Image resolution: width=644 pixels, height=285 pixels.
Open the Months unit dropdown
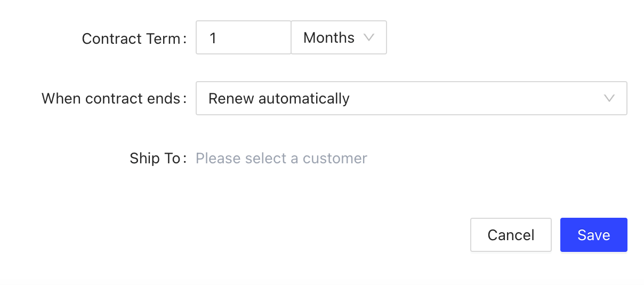point(339,38)
